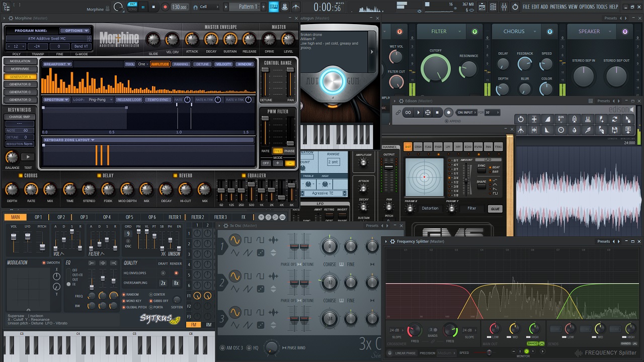Image resolution: width=644 pixels, height=362 pixels.
Task: Enable the Mono Key radio in Sytrus
Action: point(124,301)
